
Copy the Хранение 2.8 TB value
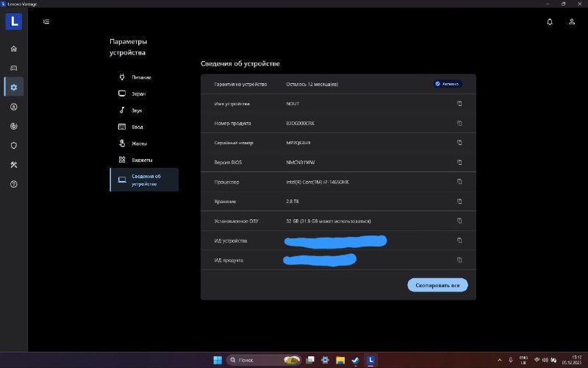[459, 201]
